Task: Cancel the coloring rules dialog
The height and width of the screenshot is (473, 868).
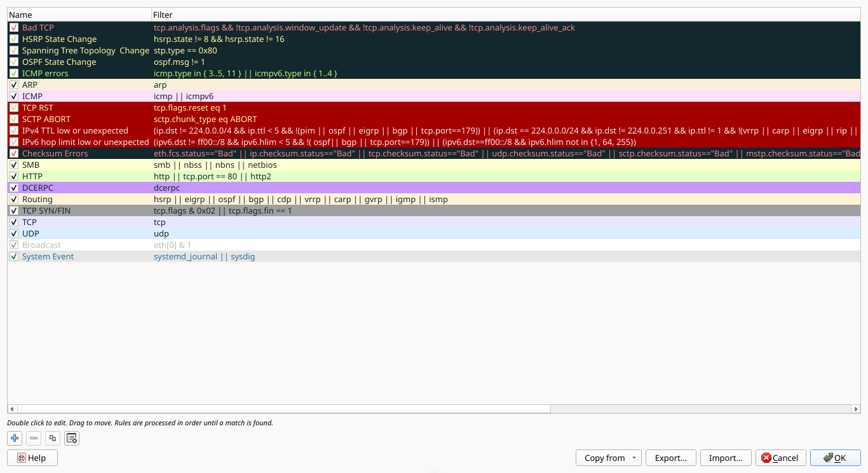Action: [x=780, y=458]
